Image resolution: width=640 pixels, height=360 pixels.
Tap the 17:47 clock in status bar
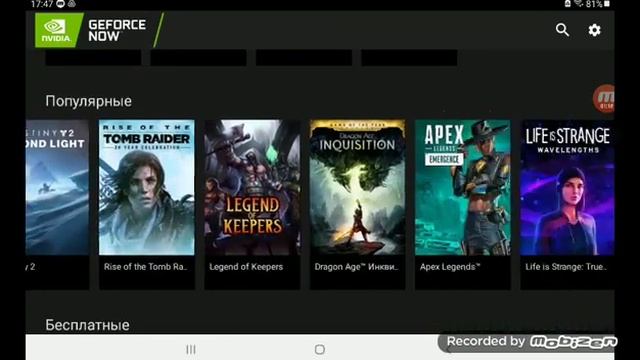(x=42, y=4)
